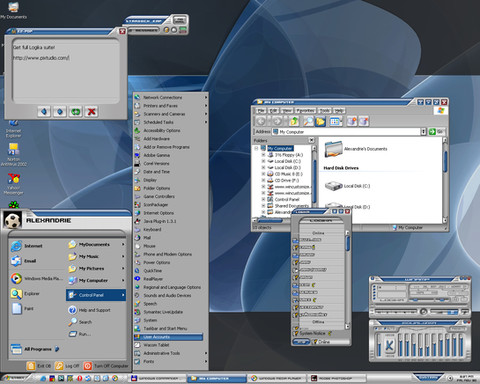The image size is (480, 384).
Task: Click the Log Off button
Action: (x=68, y=366)
